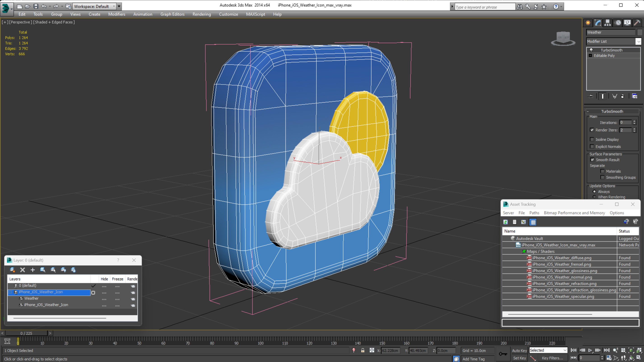The image size is (644, 362).
Task: Open the Quick Access Toolbar customize arrow
Action: (119, 6)
